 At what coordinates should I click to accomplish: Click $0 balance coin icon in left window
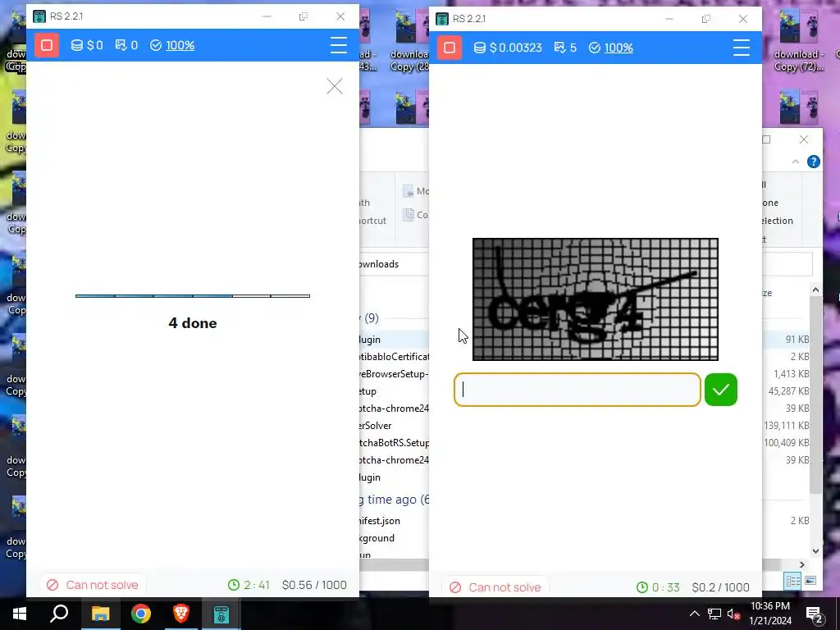click(77, 45)
